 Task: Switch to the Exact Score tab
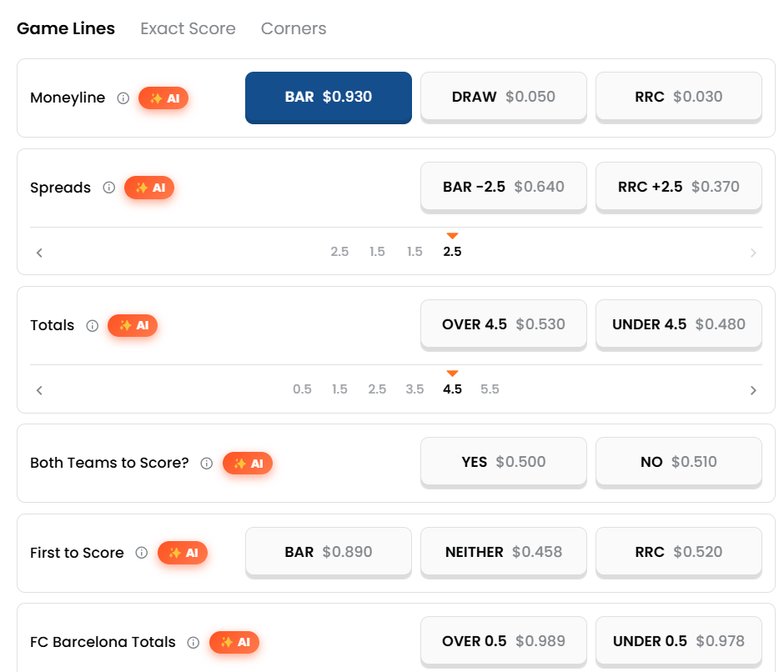[188, 28]
